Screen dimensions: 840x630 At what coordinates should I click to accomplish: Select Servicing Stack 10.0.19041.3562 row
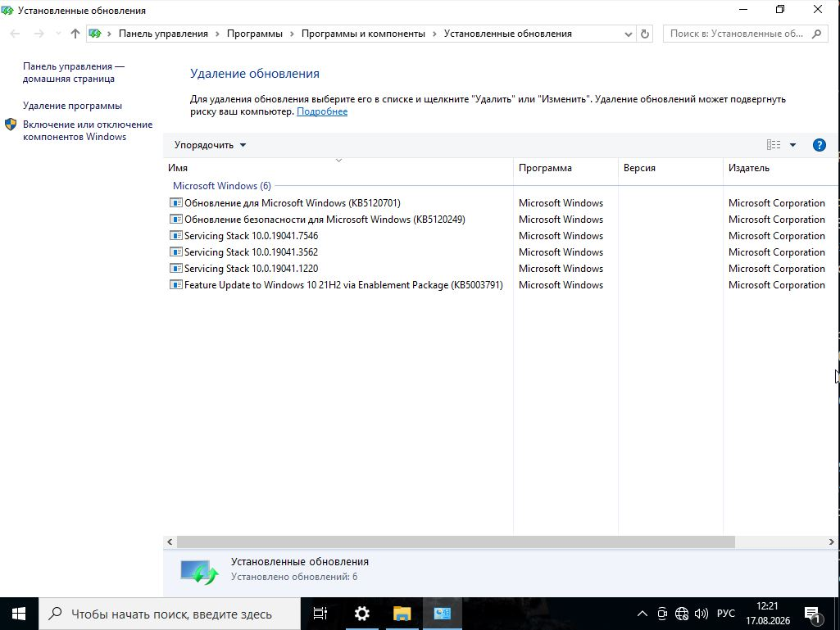tap(501, 252)
